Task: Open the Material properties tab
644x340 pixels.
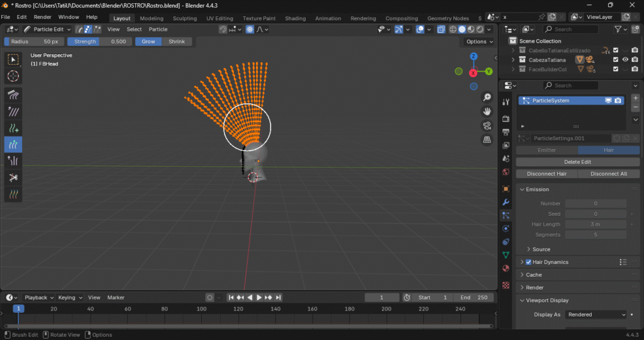Action: point(506,268)
